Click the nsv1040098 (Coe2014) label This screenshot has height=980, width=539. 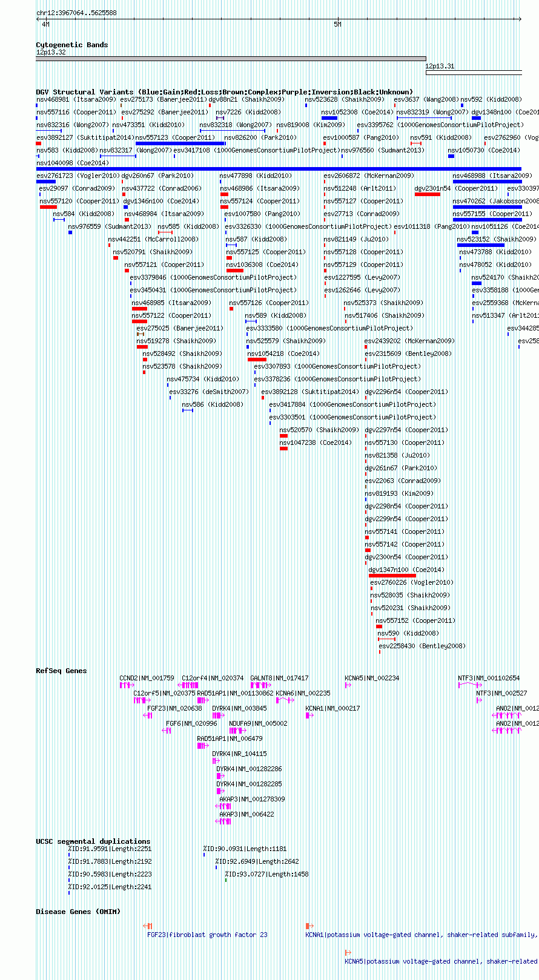click(x=73, y=163)
